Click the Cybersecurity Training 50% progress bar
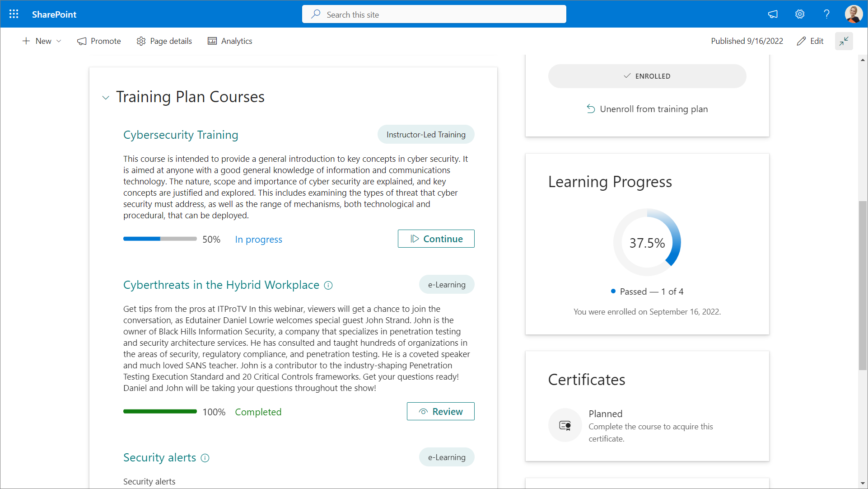This screenshot has height=489, width=868. pyautogui.click(x=160, y=239)
